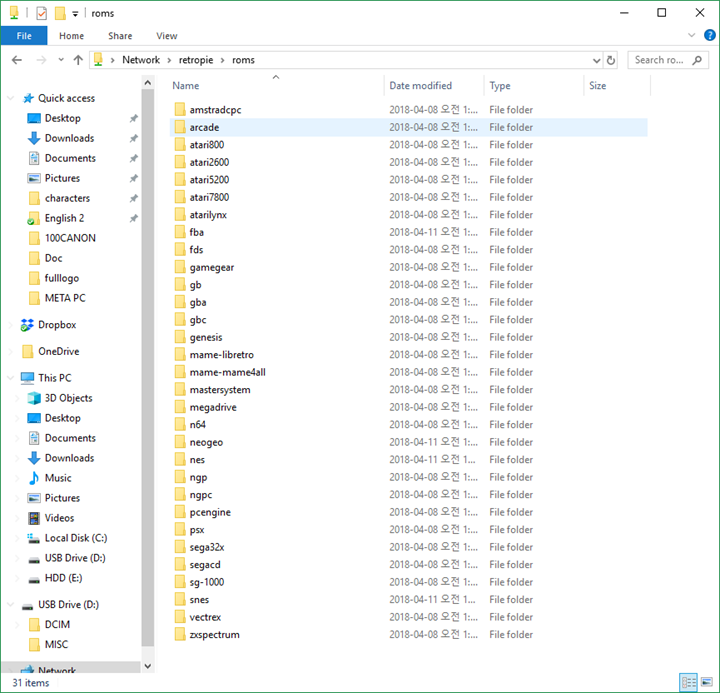Collapse the Quick access tree node

click(10, 98)
